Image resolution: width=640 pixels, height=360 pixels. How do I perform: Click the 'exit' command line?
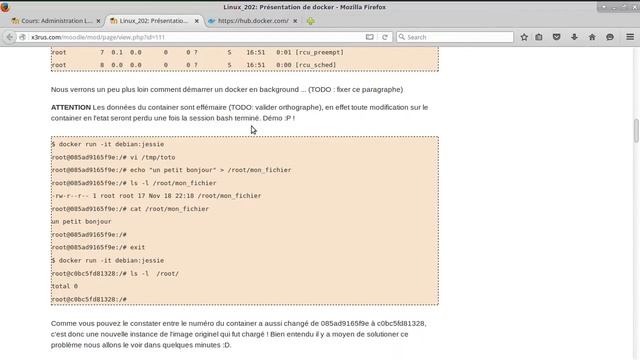98,247
